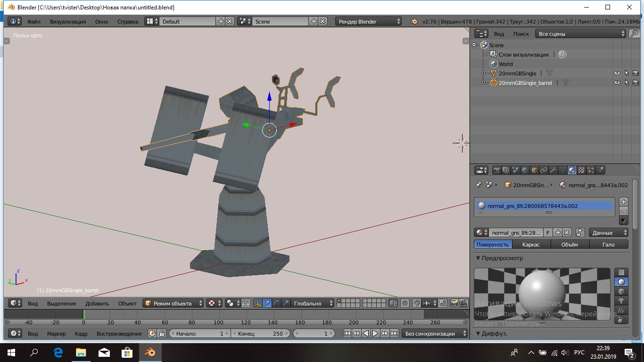Open the Render camera properties tab
The height and width of the screenshot is (362, 644).
point(496,170)
